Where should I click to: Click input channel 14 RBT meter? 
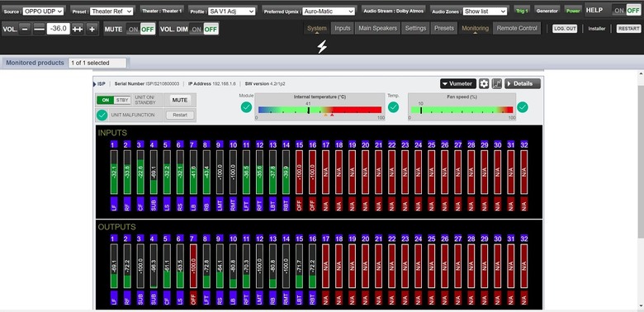click(286, 172)
